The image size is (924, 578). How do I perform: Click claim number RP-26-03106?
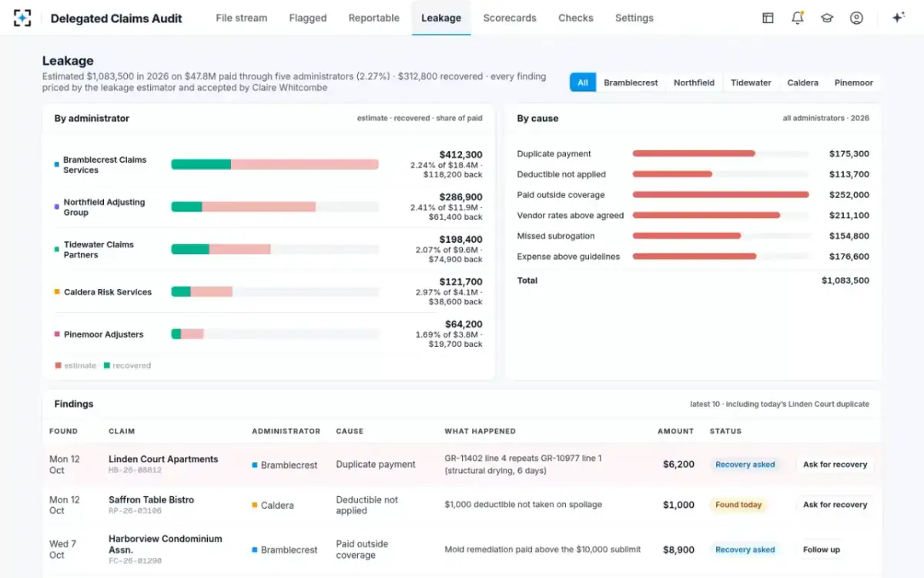[135, 511]
